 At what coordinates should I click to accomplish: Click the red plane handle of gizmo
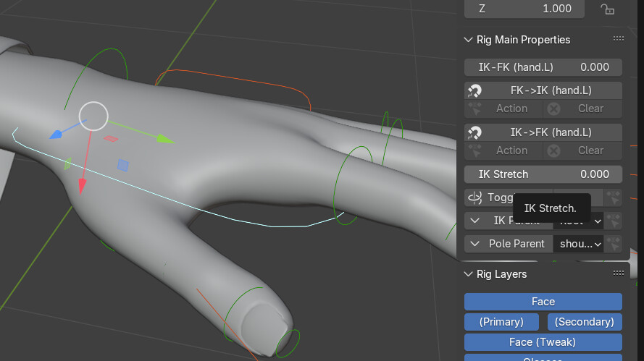[111, 139]
